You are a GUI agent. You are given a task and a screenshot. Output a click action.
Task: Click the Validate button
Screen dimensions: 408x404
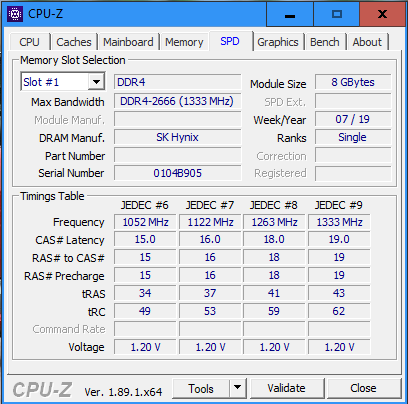coord(287,388)
